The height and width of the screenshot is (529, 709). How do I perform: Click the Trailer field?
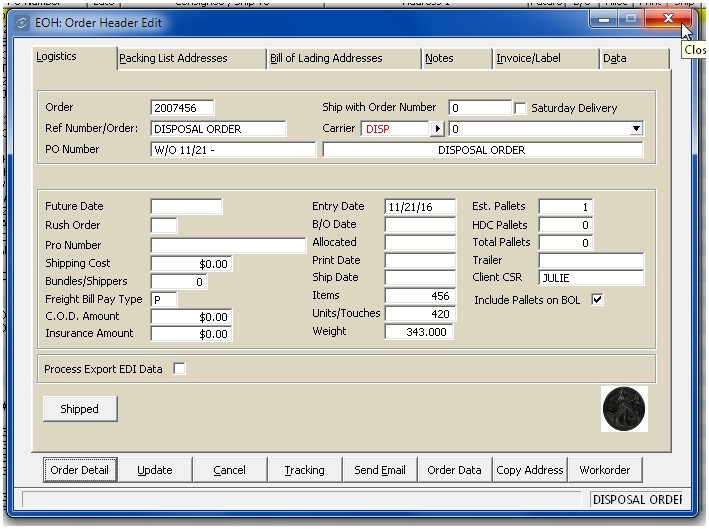click(x=591, y=260)
